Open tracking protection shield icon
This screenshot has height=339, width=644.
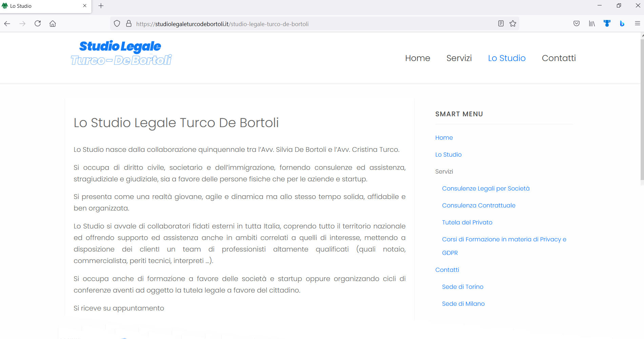[x=117, y=24]
